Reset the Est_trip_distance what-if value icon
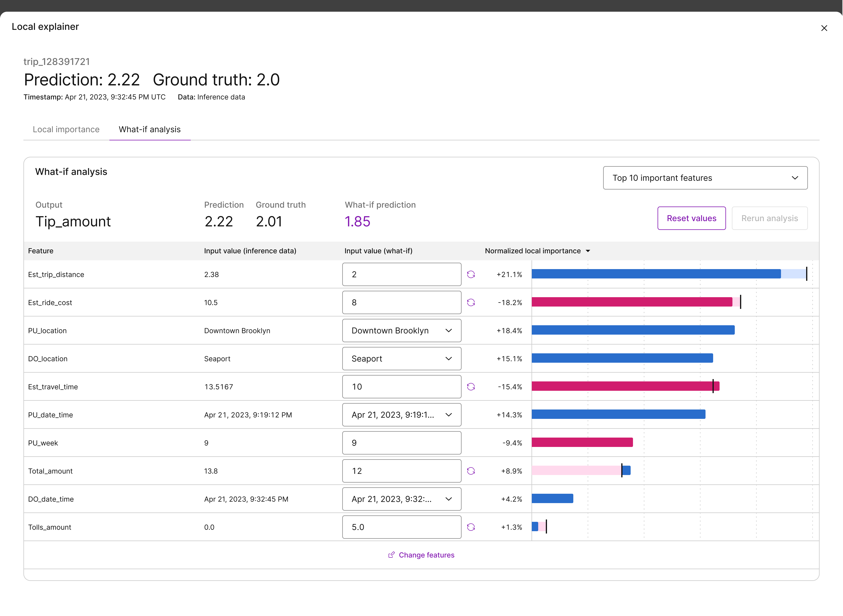Viewport: 843px width, 616px height. (471, 274)
